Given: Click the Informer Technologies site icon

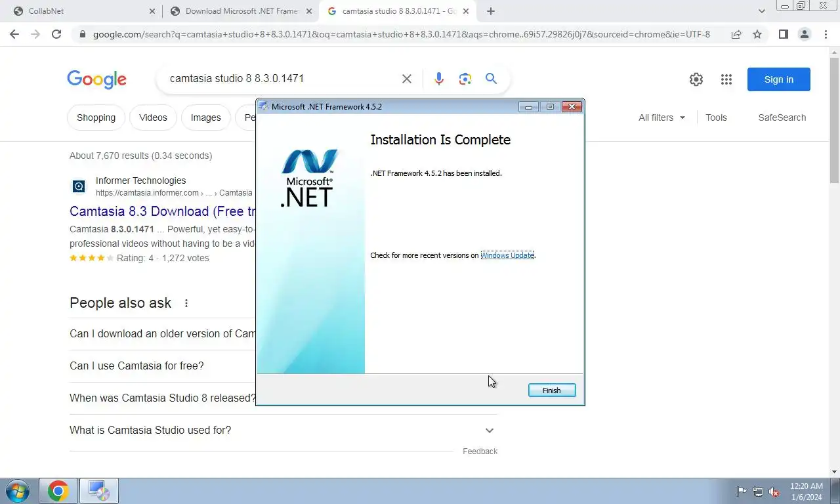Looking at the screenshot, I should [79, 186].
